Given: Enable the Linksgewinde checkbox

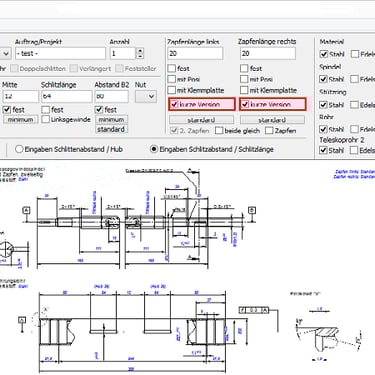Looking at the screenshot, I should tap(45, 119).
